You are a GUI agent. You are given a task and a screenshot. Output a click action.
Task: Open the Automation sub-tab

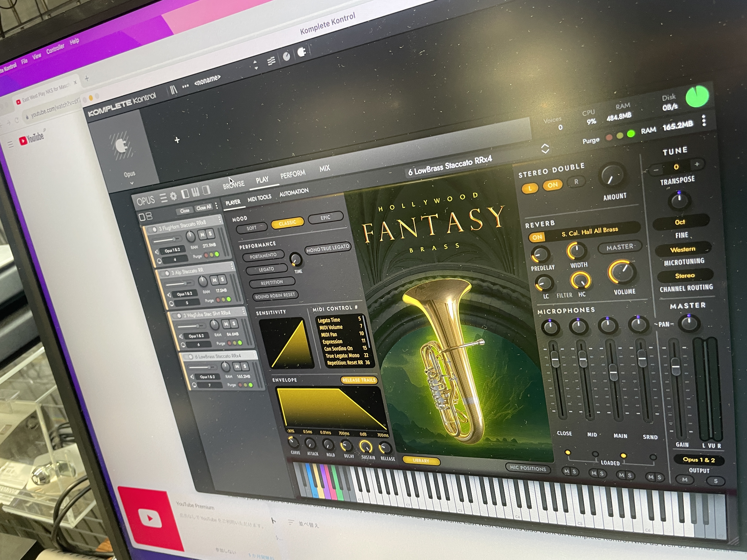(x=294, y=192)
